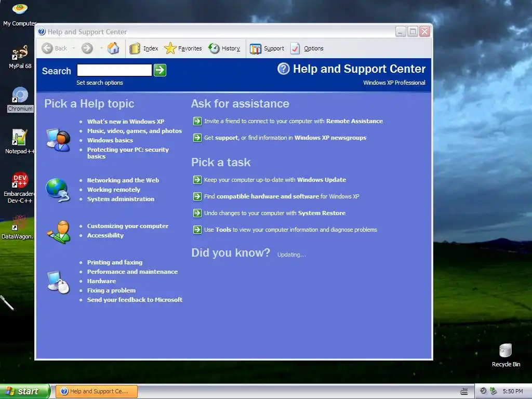Click green arrow beside Use Tools

click(197, 230)
